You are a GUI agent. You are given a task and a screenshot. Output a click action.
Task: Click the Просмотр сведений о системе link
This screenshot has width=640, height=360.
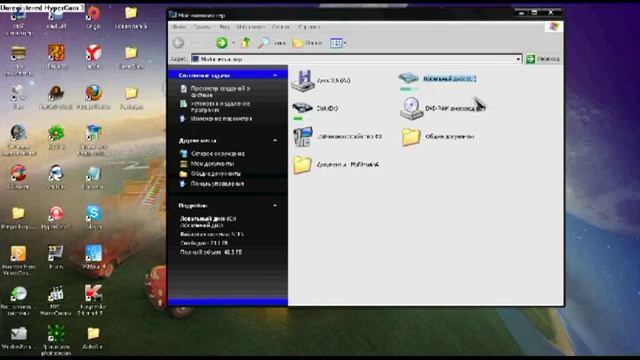click(x=220, y=91)
